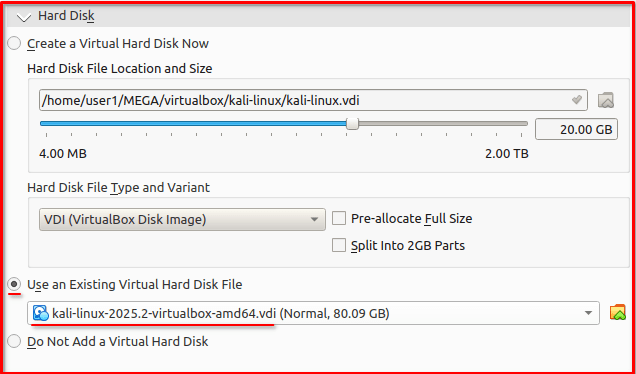Click the 20.00 GB size field
The height and width of the screenshot is (374, 636).
pos(576,129)
